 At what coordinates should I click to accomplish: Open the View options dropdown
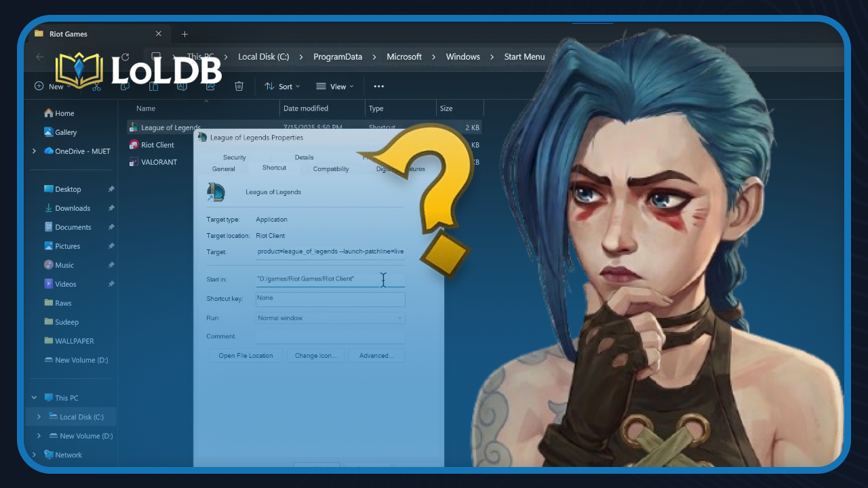click(335, 86)
